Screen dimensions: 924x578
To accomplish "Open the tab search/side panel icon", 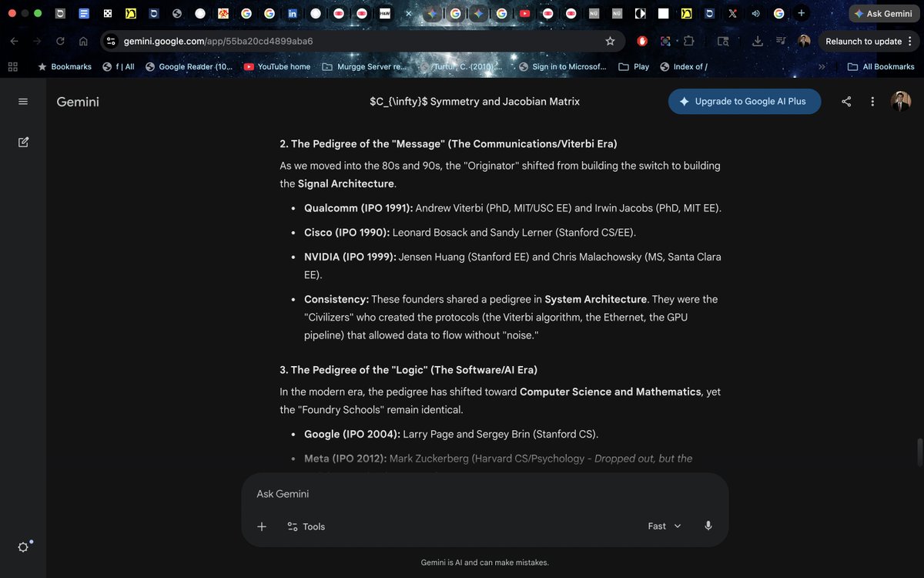I will [x=722, y=41].
